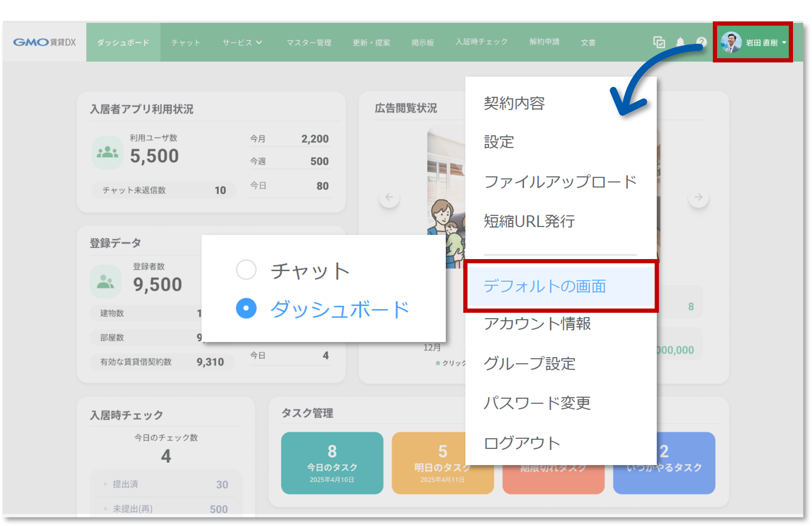The height and width of the screenshot is (526, 812).
Task: Click the carousel right arrow on the far right
Action: coord(698,197)
